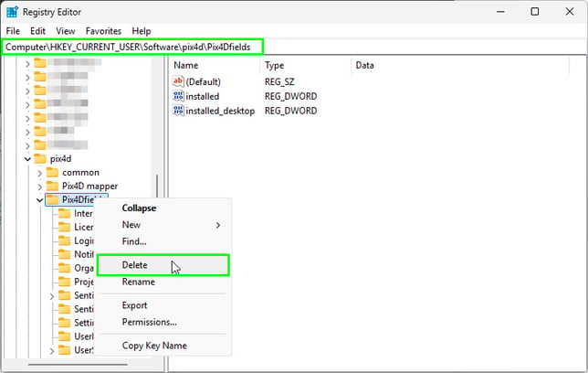Maximize the Registry Editor window
This screenshot has height=373, width=588.
pyautogui.click(x=535, y=12)
